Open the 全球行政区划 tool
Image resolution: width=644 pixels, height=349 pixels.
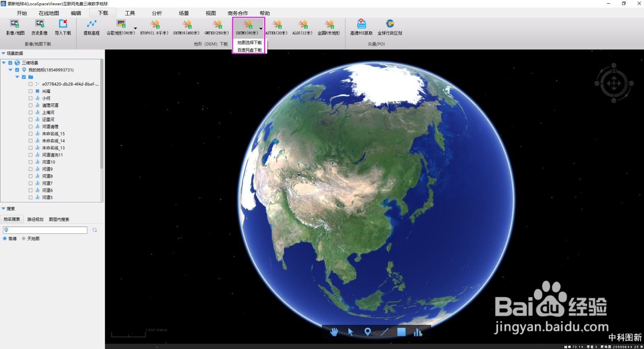tap(390, 27)
